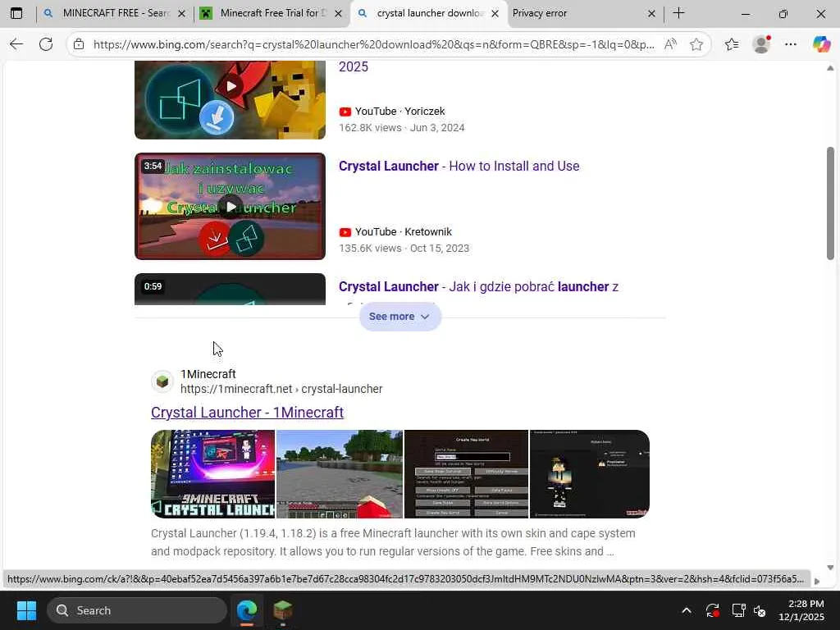This screenshot has width=840, height=630.
Task: Open the skin preview screenshot image
Action: [589, 474]
